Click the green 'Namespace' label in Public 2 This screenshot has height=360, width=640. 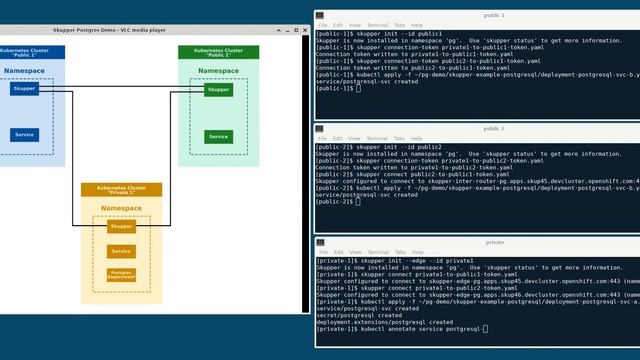pos(218,71)
